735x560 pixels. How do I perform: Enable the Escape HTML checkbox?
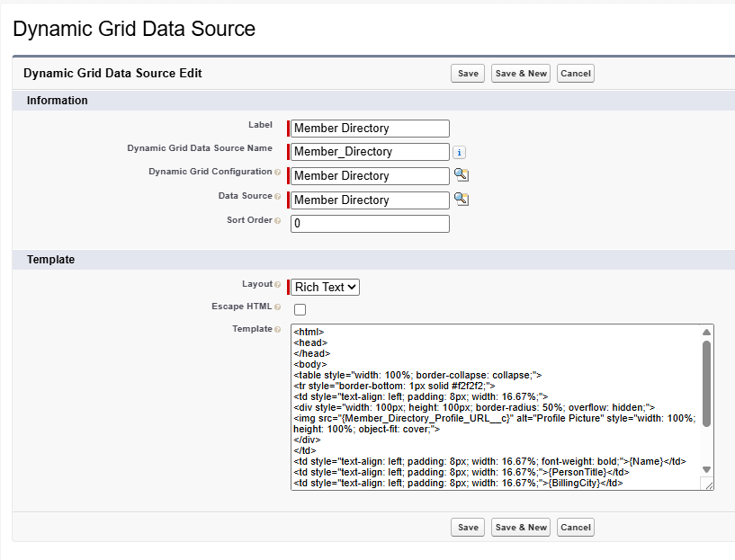coord(300,309)
